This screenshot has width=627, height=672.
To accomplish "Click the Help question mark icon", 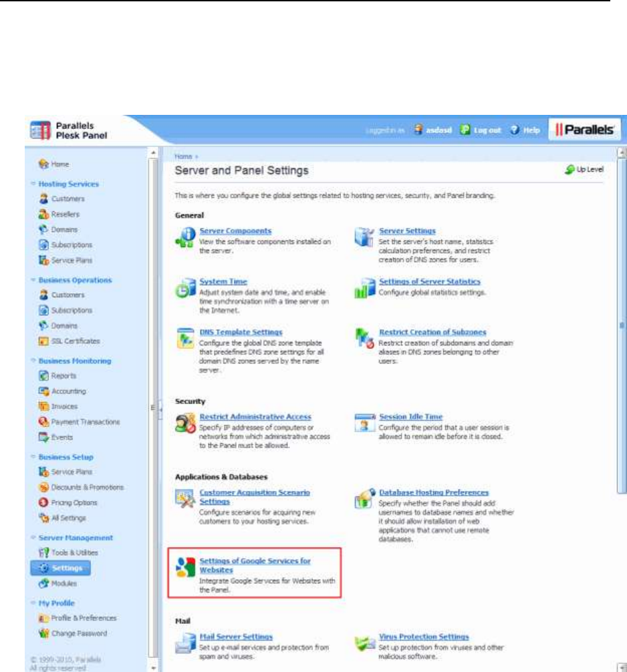I will pyautogui.click(x=514, y=130).
